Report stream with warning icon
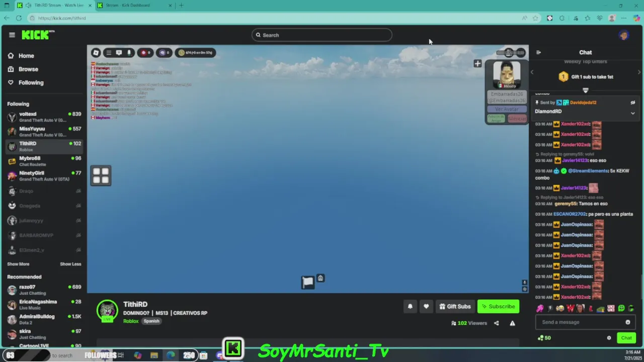This screenshot has height=362, width=644. point(512,323)
